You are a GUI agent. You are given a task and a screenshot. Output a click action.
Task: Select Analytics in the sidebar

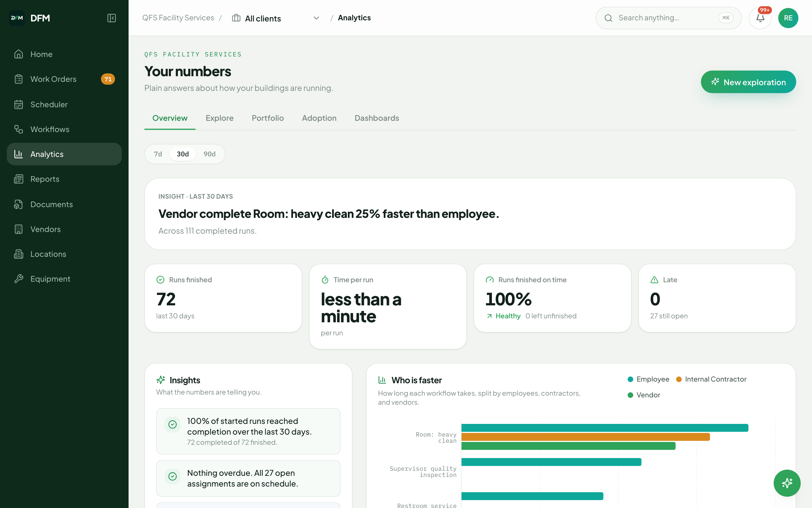pos(64,154)
